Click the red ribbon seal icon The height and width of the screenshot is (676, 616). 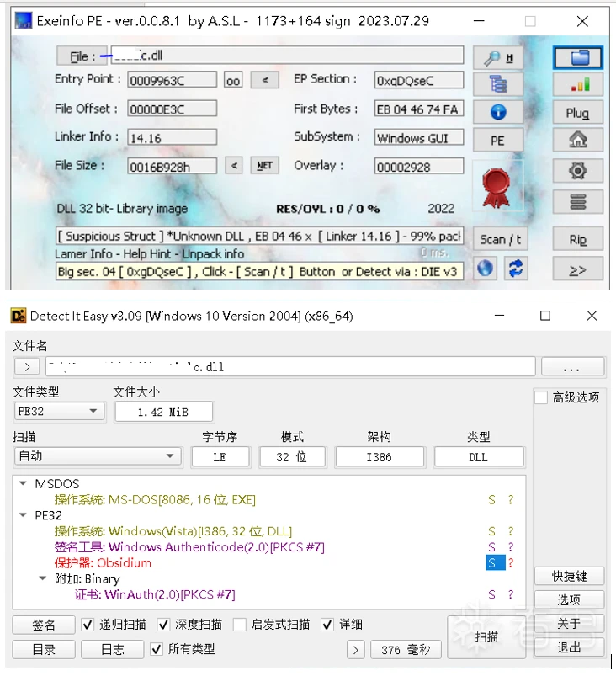[497, 187]
